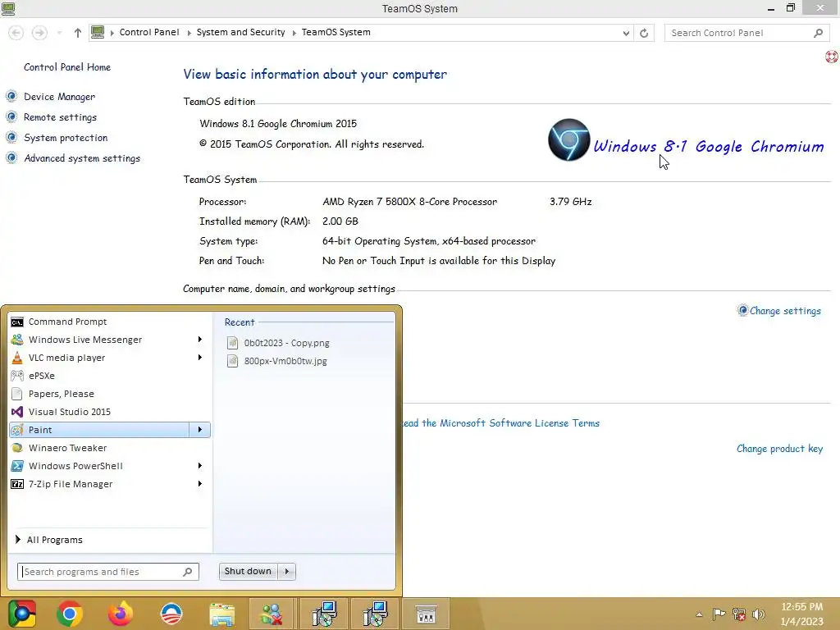Image resolution: width=840 pixels, height=630 pixels.
Task: Go forward using the forward arrow
Action: pos(39,33)
